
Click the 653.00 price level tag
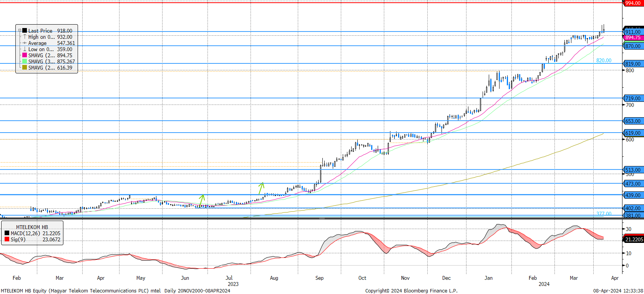pyautogui.click(x=633, y=121)
